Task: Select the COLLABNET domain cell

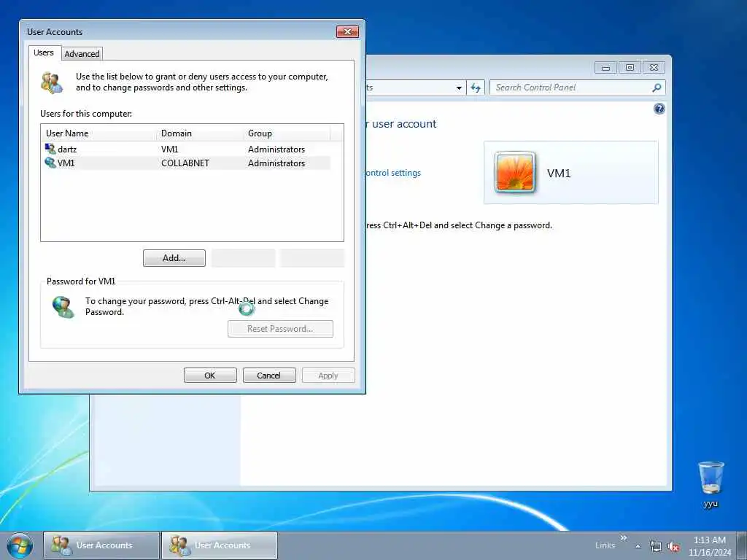Action: coord(185,163)
